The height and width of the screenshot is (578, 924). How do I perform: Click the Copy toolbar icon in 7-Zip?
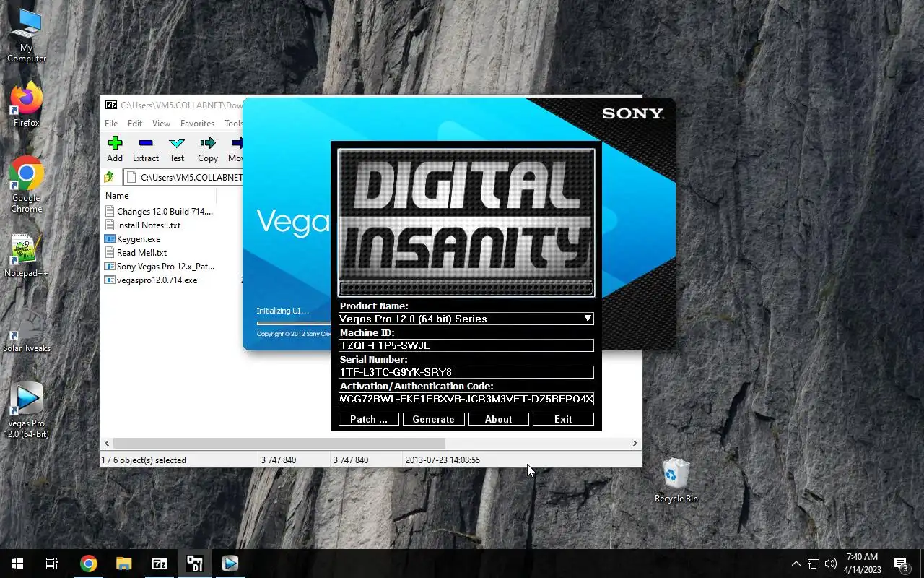208,150
